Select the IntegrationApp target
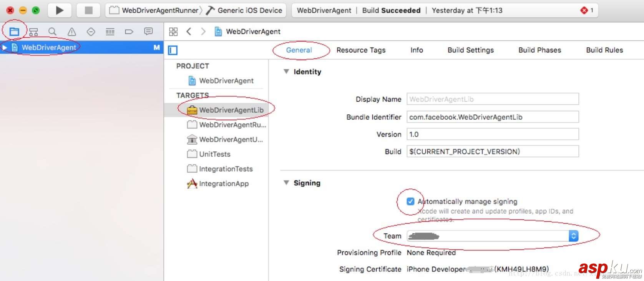Image resolution: width=644 pixels, height=281 pixels. pos(224,184)
